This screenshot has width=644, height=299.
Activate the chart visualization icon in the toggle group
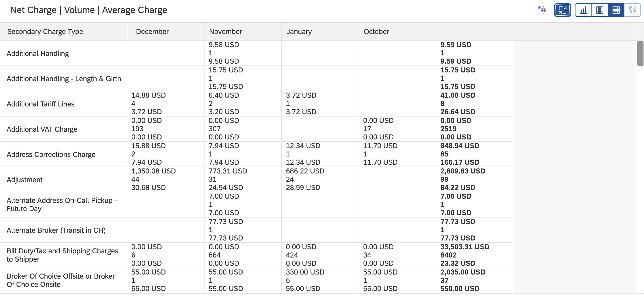pos(583,10)
